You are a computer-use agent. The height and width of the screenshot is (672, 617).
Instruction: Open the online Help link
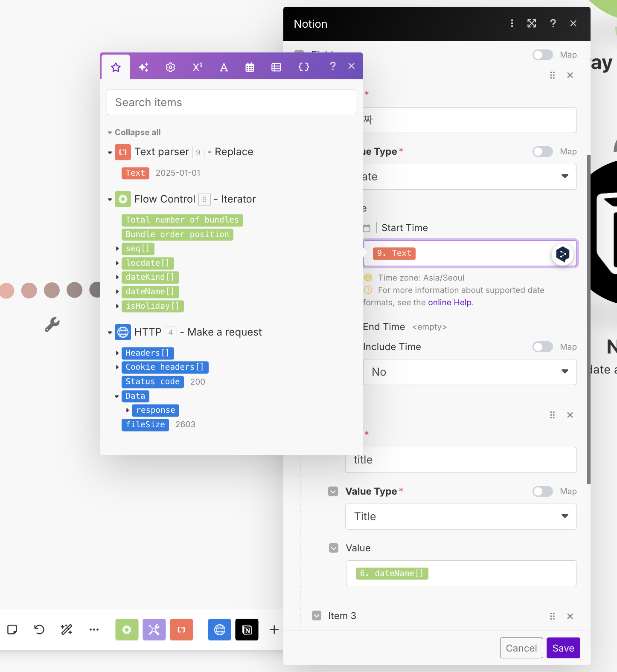click(x=450, y=303)
